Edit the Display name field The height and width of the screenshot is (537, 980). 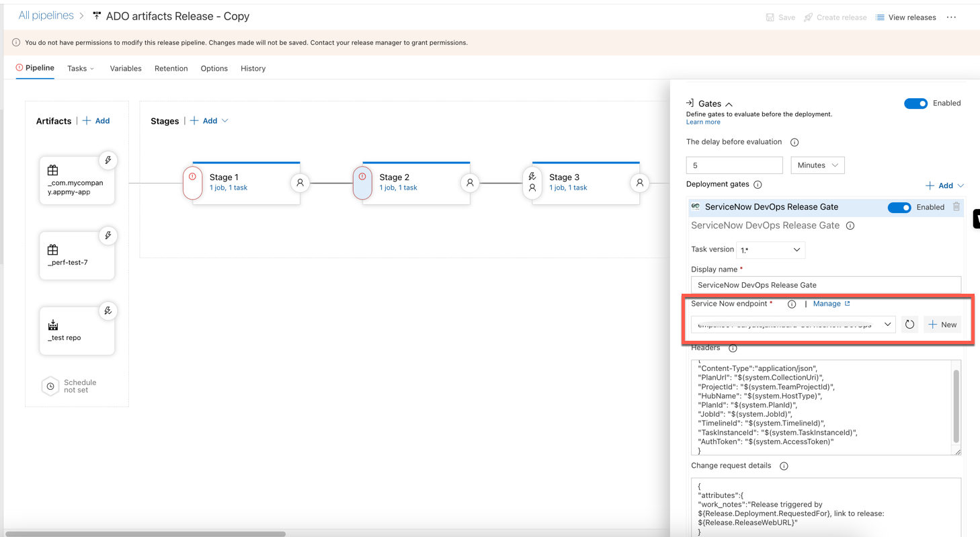click(825, 285)
